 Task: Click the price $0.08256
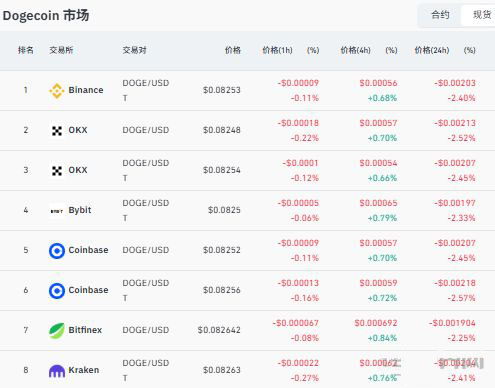(x=222, y=290)
